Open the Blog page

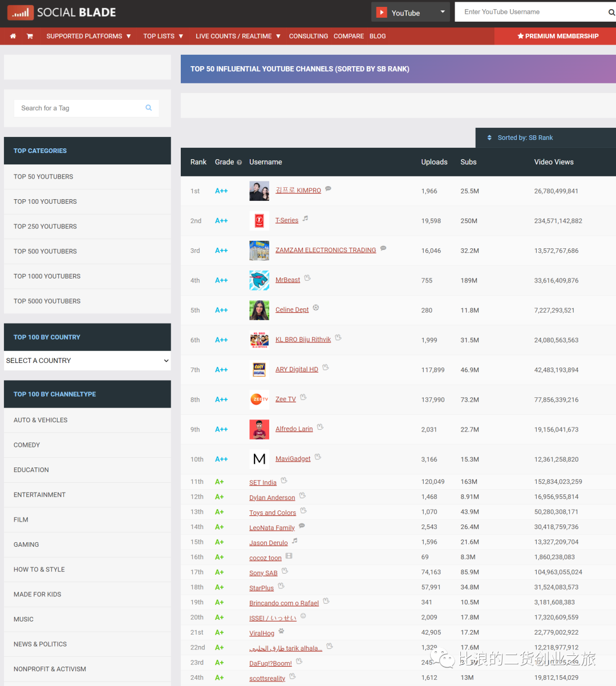pyautogui.click(x=378, y=36)
